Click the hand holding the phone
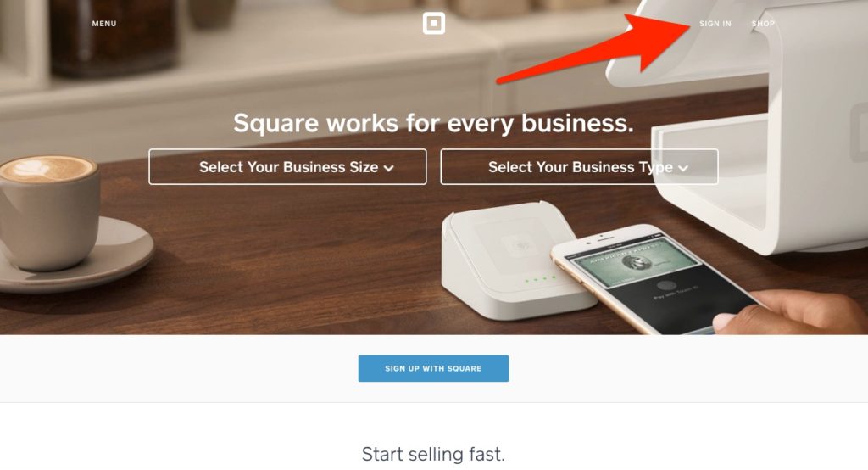Screen dimensions: 868x470 797,313
